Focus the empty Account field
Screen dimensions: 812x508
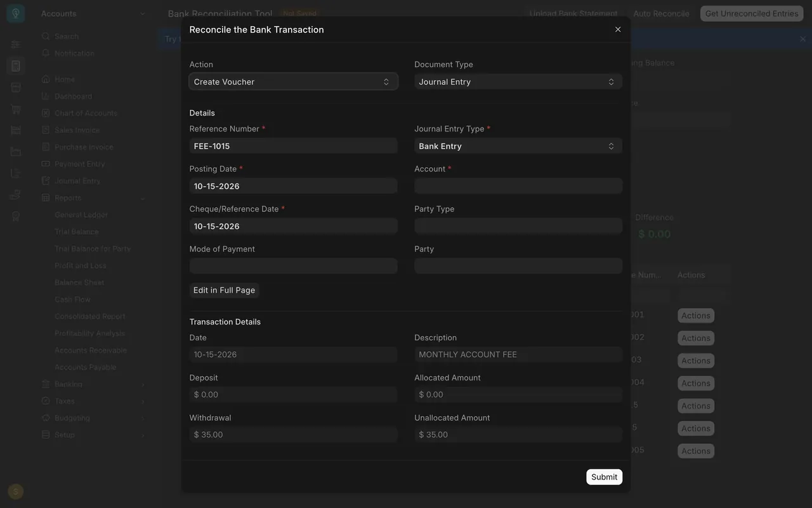[x=518, y=186]
